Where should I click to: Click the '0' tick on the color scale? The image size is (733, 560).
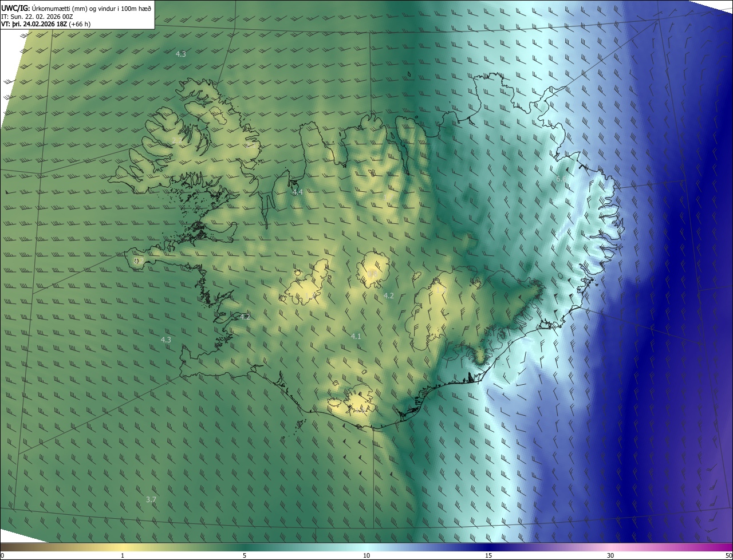point(2,555)
